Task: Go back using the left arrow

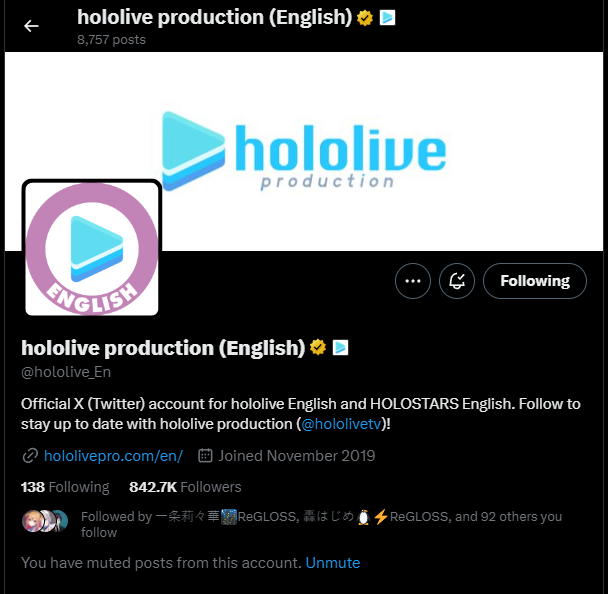Action: (x=31, y=26)
